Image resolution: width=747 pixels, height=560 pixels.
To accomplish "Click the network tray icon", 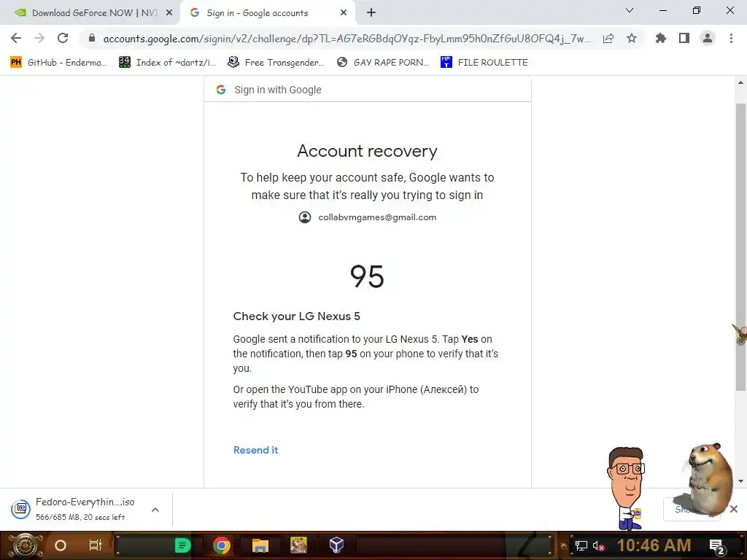I will point(581,545).
